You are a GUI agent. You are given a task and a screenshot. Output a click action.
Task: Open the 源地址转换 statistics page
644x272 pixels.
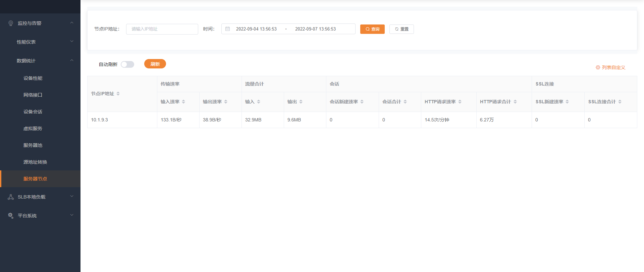35,162
